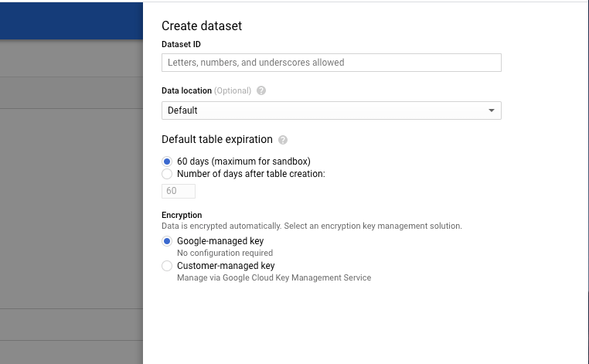Image resolution: width=589 pixels, height=364 pixels.
Task: Click the Data location dropdown arrow
Action: tap(492, 111)
